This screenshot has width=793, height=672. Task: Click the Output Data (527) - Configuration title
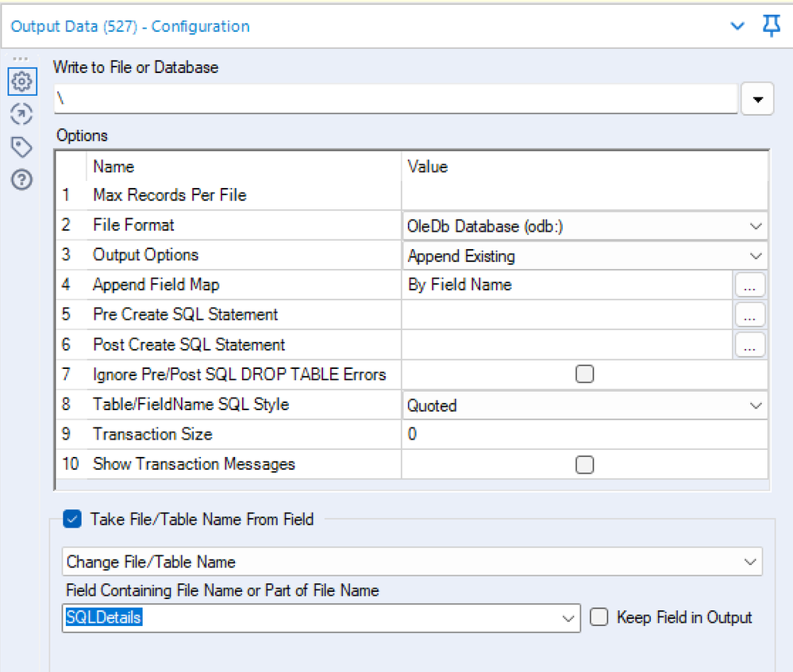(x=130, y=26)
